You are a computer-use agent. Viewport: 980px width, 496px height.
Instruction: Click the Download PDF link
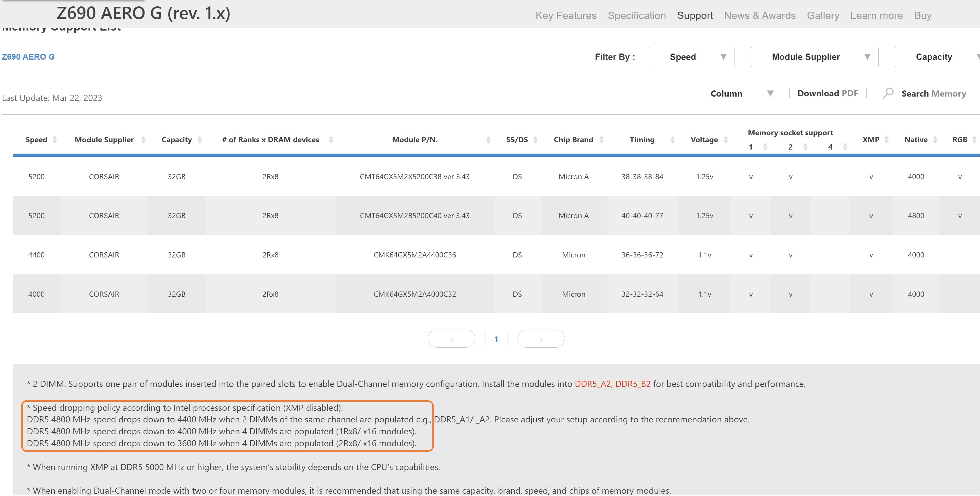(827, 93)
